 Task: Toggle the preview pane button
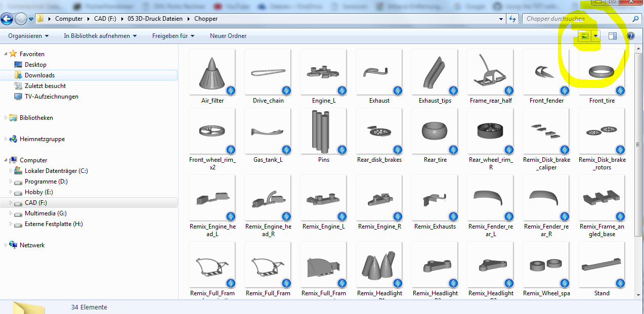tap(612, 36)
